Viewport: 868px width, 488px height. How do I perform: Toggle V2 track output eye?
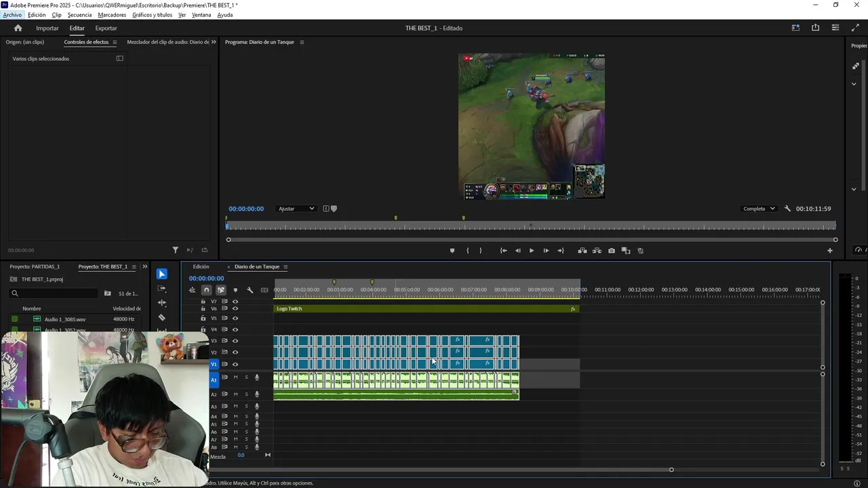coord(235,352)
